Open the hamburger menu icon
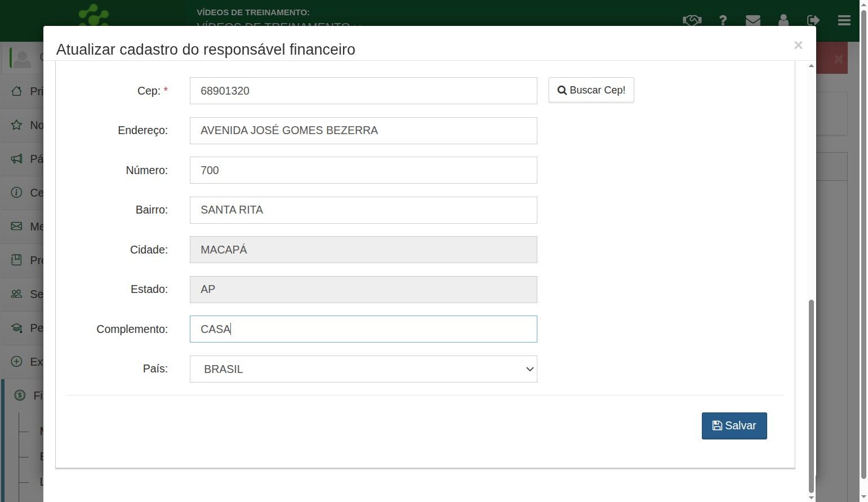868x502 pixels. (844, 20)
